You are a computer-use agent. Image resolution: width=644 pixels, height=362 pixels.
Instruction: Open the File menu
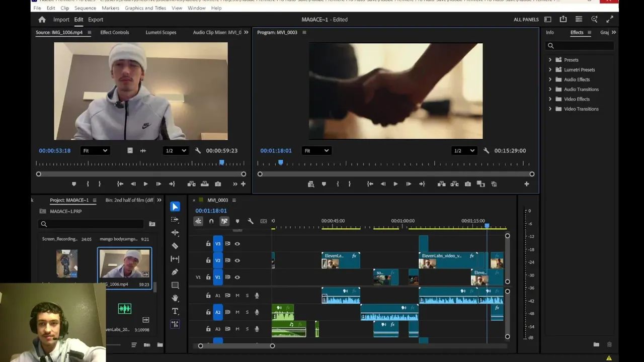(37, 8)
